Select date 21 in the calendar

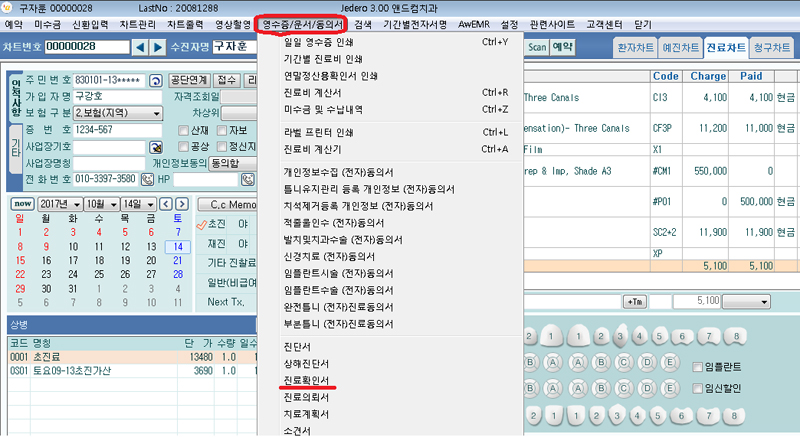[x=178, y=261]
